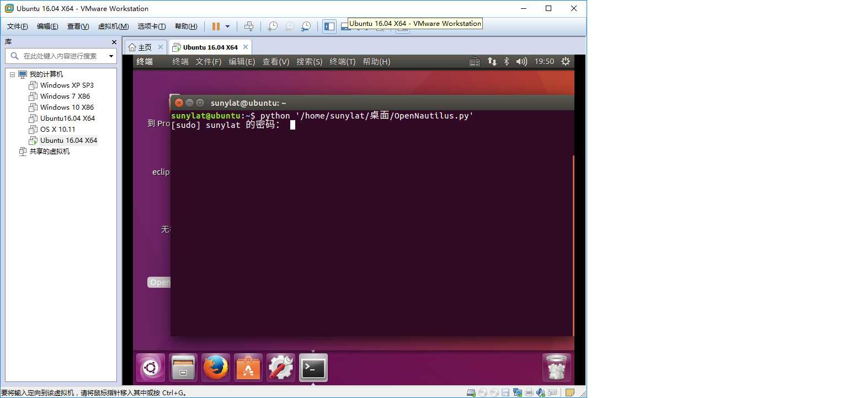Open the 终端(T) menu
The image size is (868, 398).
pyautogui.click(x=343, y=62)
